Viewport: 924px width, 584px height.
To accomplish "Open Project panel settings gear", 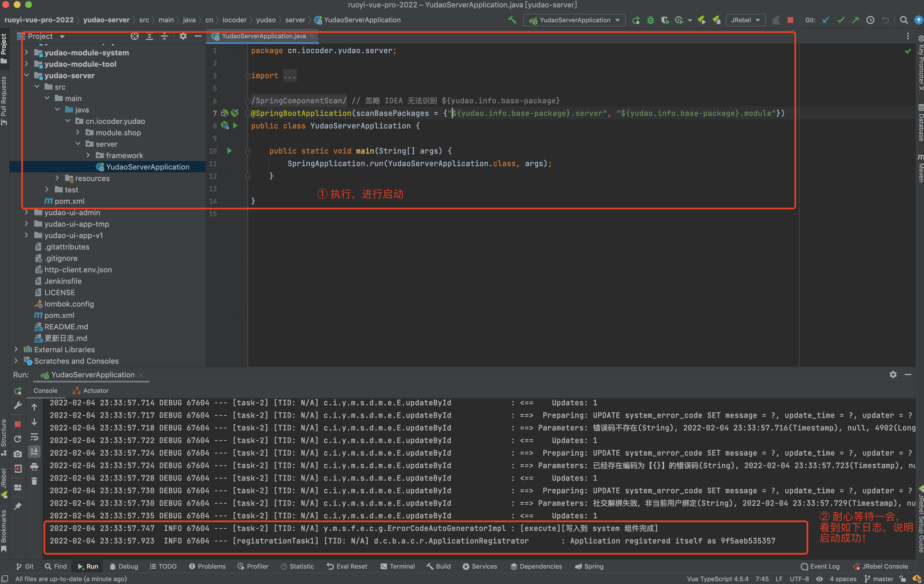I will click(183, 36).
